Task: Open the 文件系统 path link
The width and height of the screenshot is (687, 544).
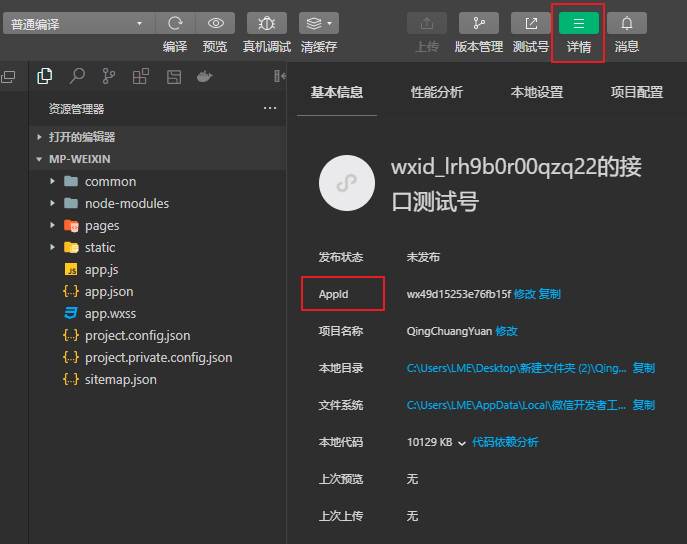Action: click(x=516, y=405)
